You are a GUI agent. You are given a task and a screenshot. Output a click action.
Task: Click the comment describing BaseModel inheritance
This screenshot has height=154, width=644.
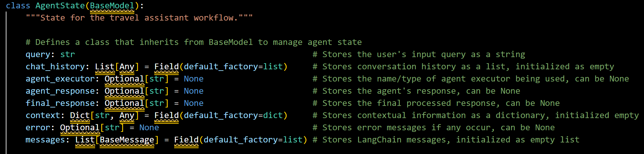pyautogui.click(x=194, y=42)
